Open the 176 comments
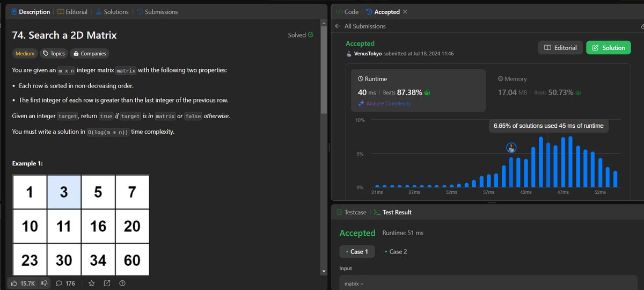The height and width of the screenshot is (290, 644). point(65,283)
